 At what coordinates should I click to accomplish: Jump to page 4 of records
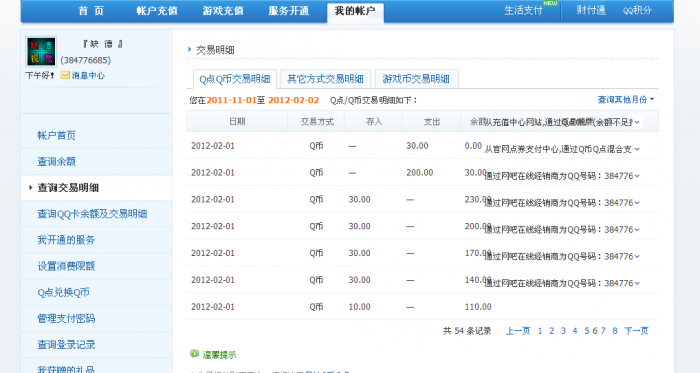[x=575, y=331]
